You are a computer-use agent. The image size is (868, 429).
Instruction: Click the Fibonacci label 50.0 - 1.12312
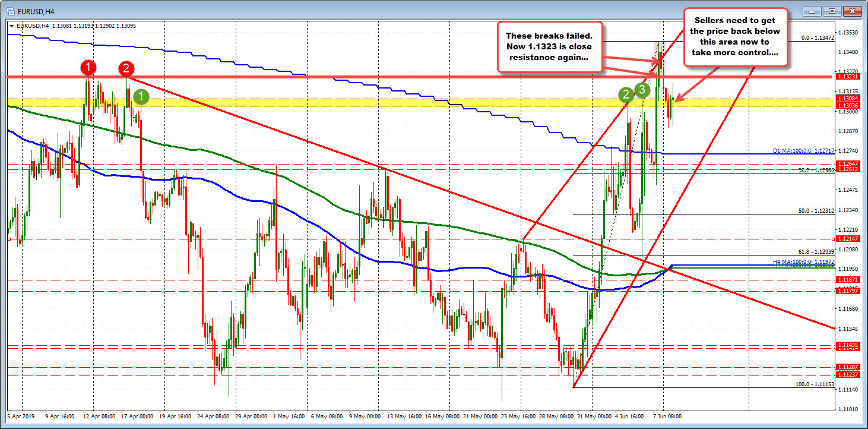point(816,210)
